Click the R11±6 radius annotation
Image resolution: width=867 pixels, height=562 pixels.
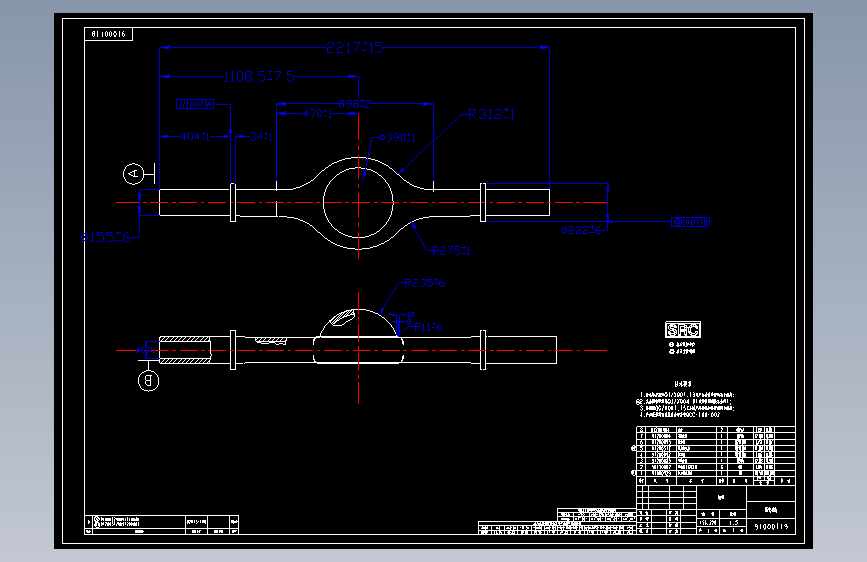point(428,327)
